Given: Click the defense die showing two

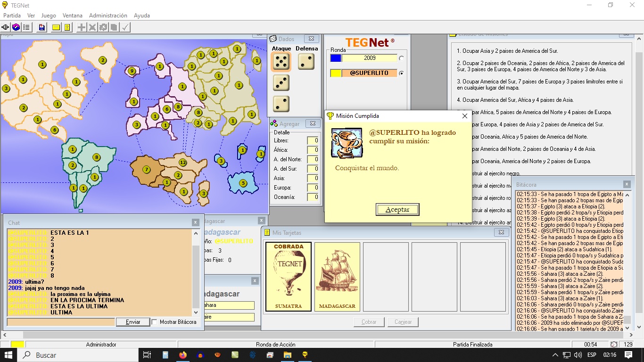Looking at the screenshot, I should pos(306,62).
